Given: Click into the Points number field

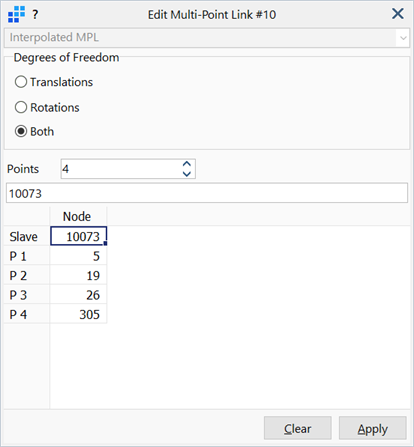Looking at the screenshot, I should (122, 169).
